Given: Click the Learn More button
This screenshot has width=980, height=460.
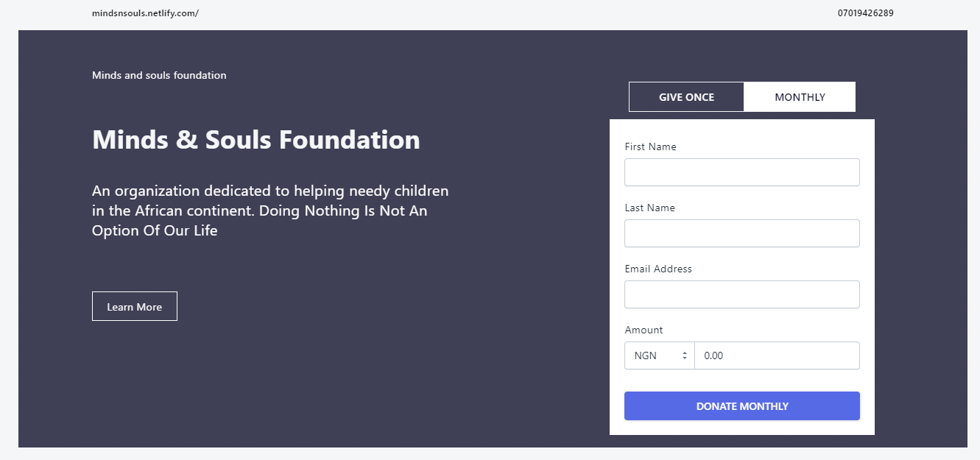Looking at the screenshot, I should 135,307.
